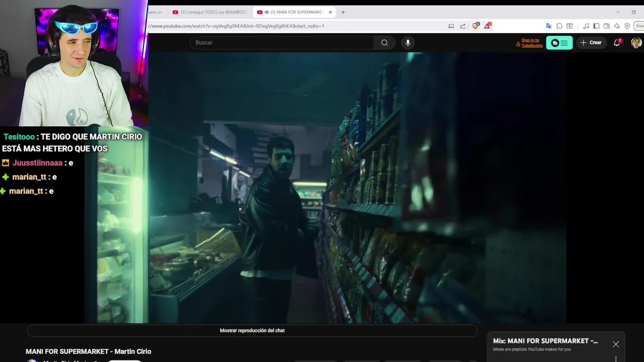Open the account avatar menu
Screen dimensions: 644x362
point(636,43)
